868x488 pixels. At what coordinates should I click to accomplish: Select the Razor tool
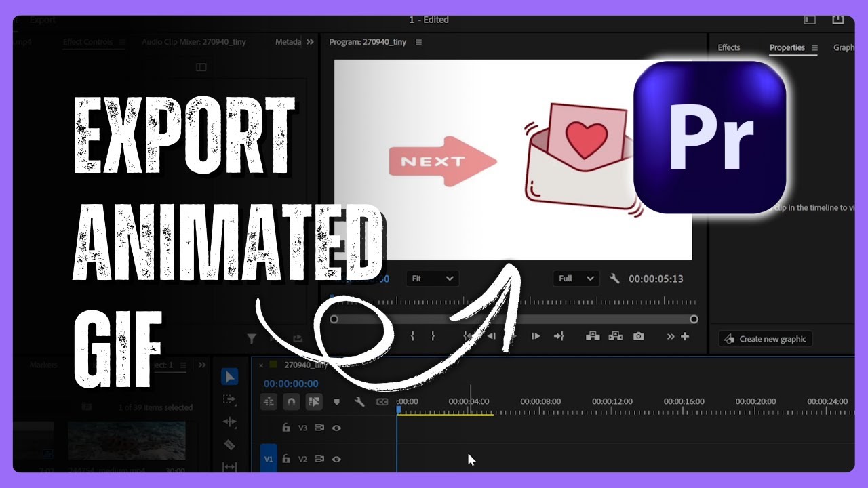tap(230, 445)
